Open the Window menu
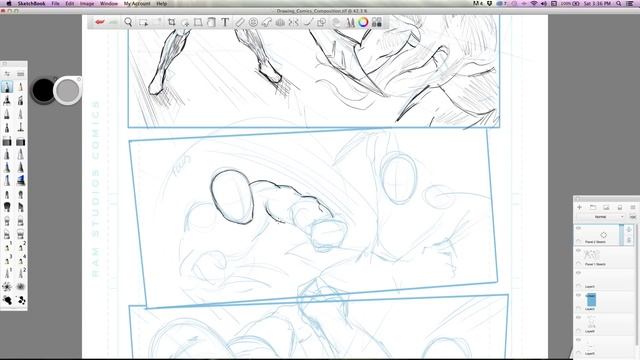The height and width of the screenshot is (360, 640). 109,3
